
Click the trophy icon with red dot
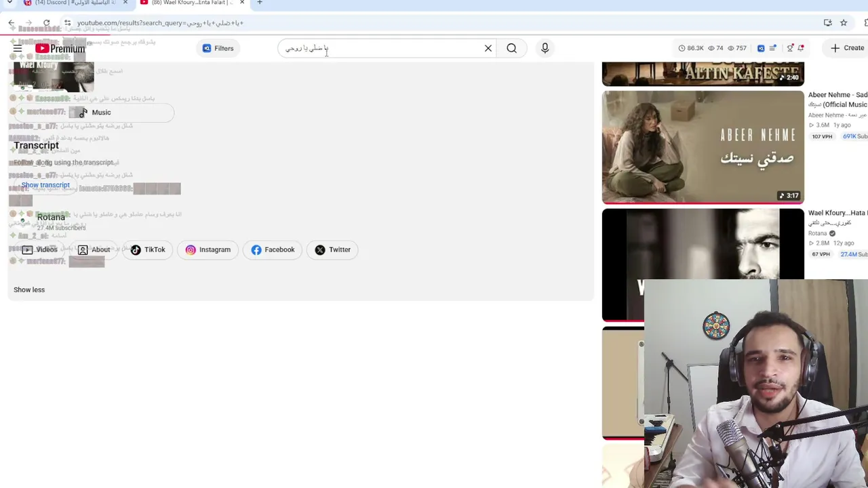[x=790, y=48]
